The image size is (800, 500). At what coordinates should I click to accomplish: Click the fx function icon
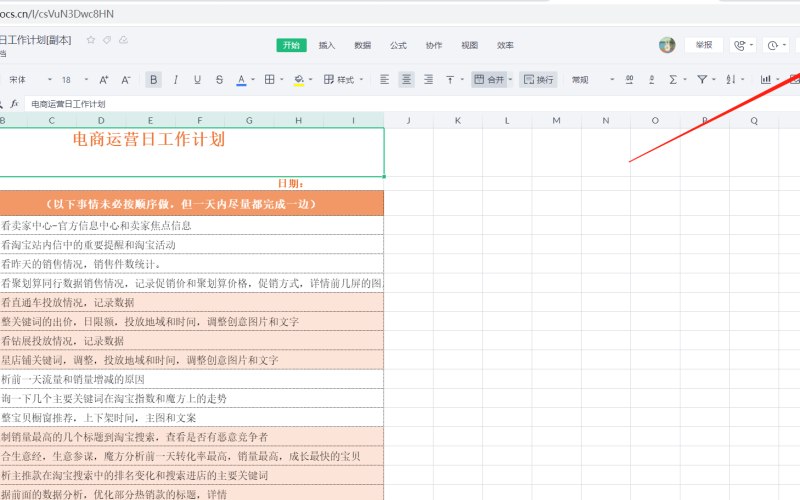click(14, 104)
